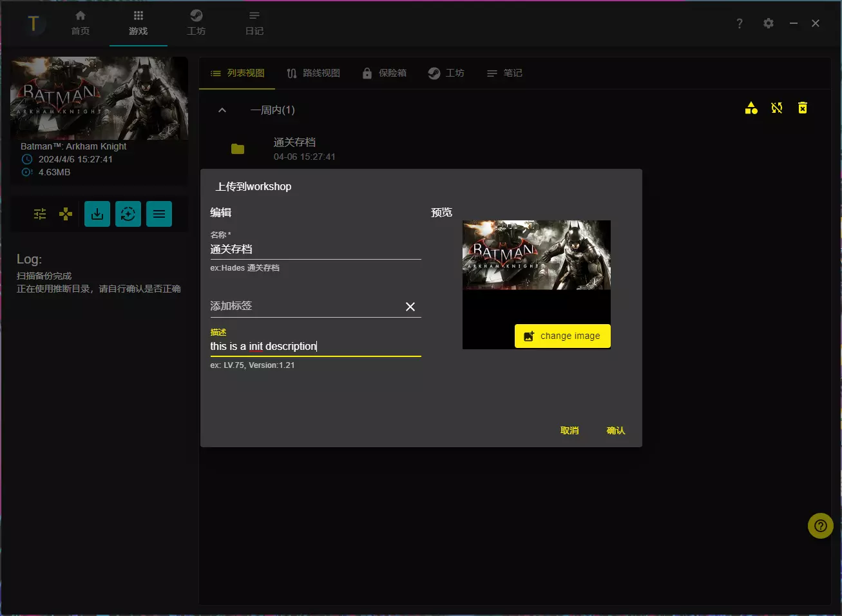This screenshot has width=842, height=616.
Task: Collapse the 一周内(1) group
Action: tap(222, 110)
